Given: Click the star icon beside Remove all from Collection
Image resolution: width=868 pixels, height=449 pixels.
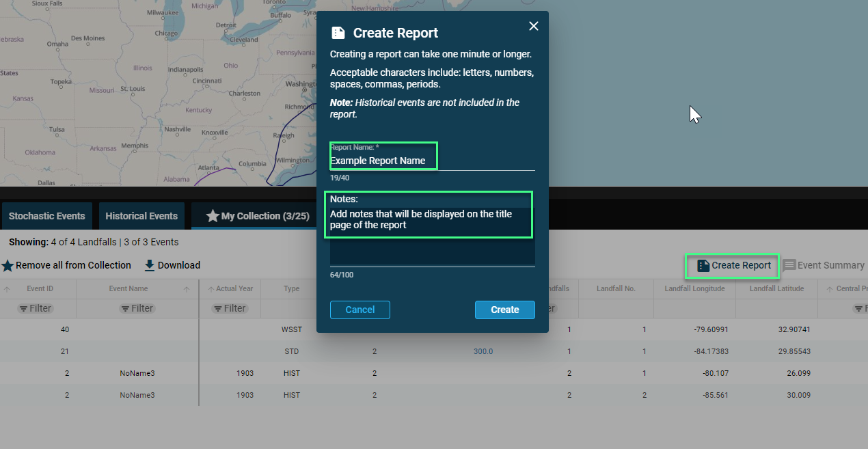Looking at the screenshot, I should (x=8, y=266).
